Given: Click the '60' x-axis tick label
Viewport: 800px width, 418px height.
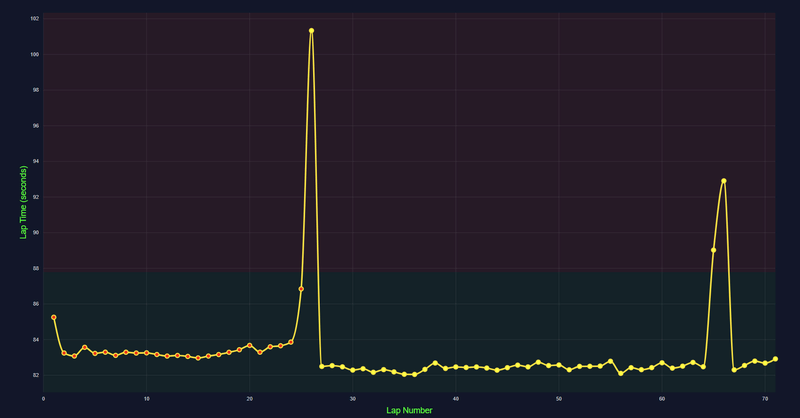Looking at the screenshot, I should point(662,399).
